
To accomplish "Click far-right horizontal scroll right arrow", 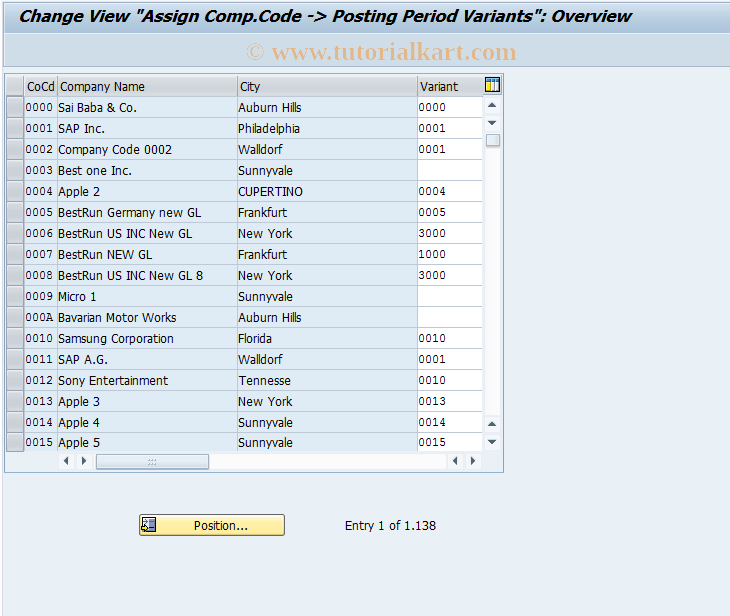I will tap(473, 461).
